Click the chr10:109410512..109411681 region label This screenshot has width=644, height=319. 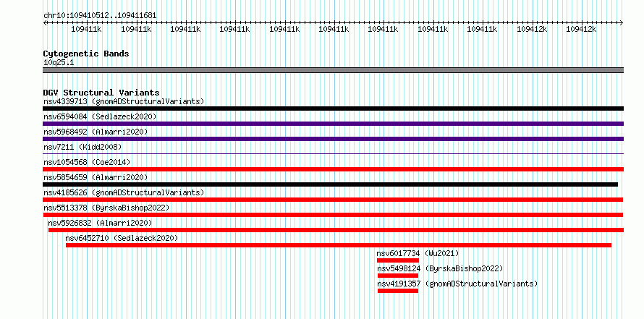pos(100,16)
